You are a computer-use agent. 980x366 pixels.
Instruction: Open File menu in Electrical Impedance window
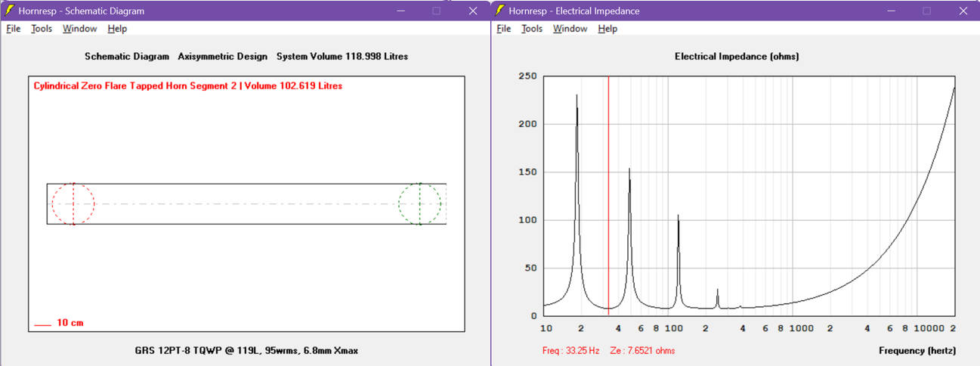pyautogui.click(x=504, y=29)
